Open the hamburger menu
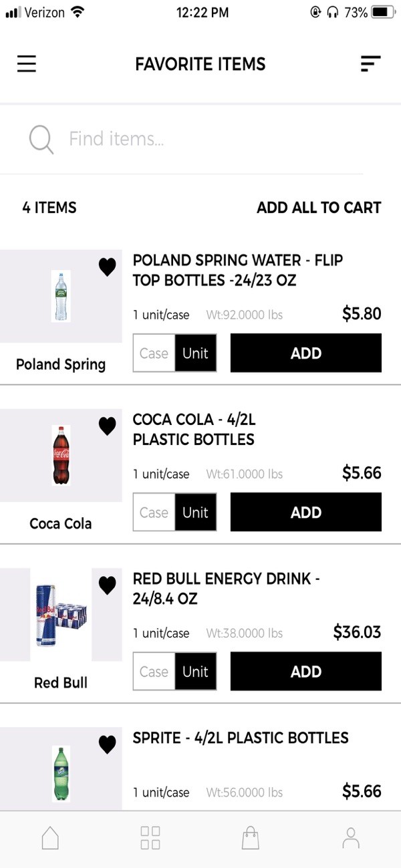The image size is (401, 868). [x=27, y=64]
